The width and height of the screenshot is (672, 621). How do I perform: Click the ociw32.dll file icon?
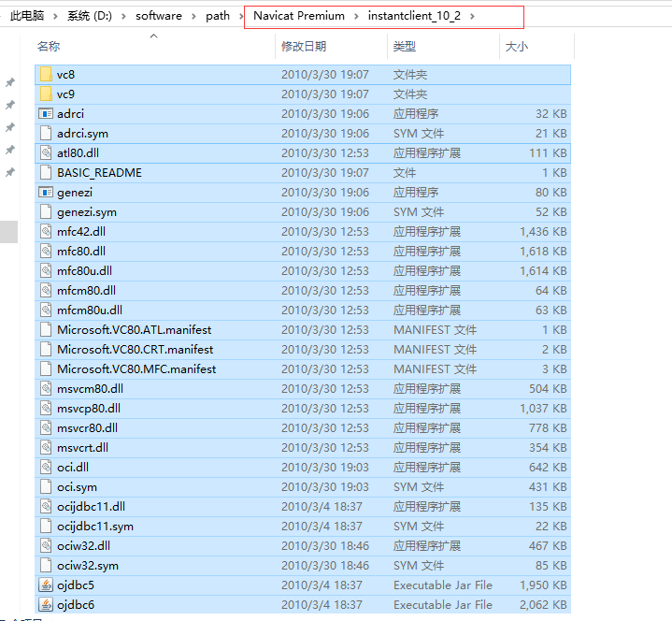tap(46, 546)
